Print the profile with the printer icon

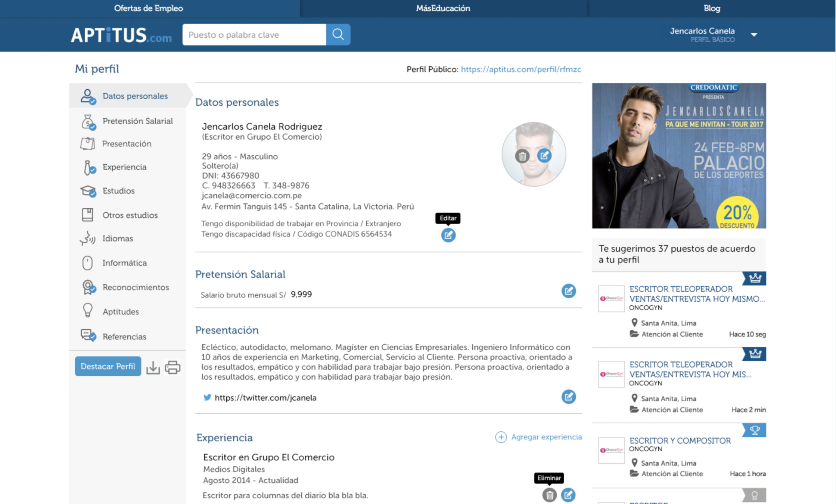point(173,367)
